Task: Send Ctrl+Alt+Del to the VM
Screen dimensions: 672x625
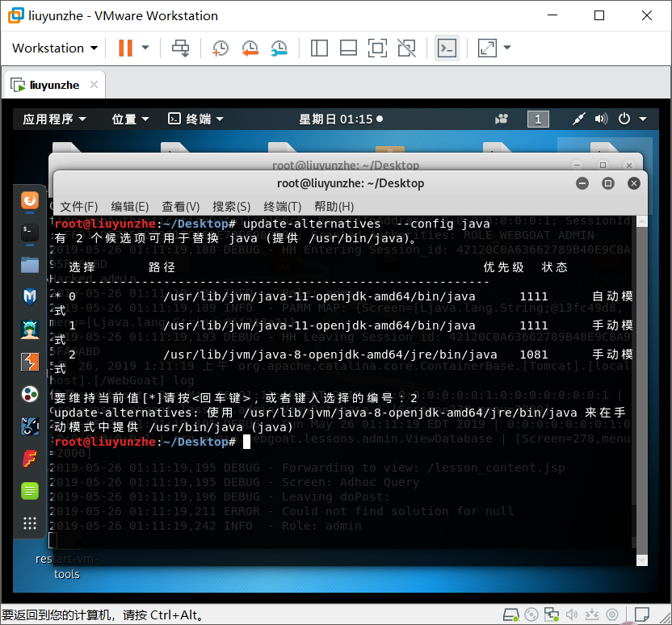Action: (x=180, y=48)
